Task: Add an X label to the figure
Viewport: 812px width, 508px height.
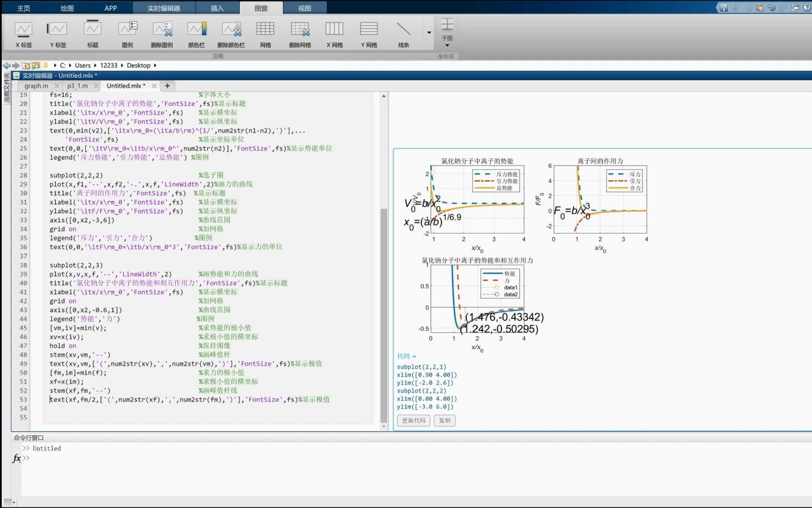Action: pos(23,34)
